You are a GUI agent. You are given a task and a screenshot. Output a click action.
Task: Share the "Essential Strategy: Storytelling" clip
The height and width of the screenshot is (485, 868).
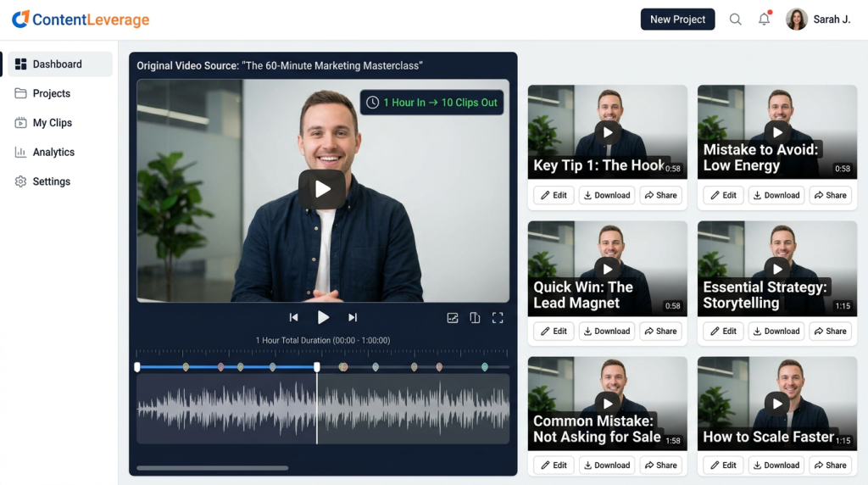point(830,331)
